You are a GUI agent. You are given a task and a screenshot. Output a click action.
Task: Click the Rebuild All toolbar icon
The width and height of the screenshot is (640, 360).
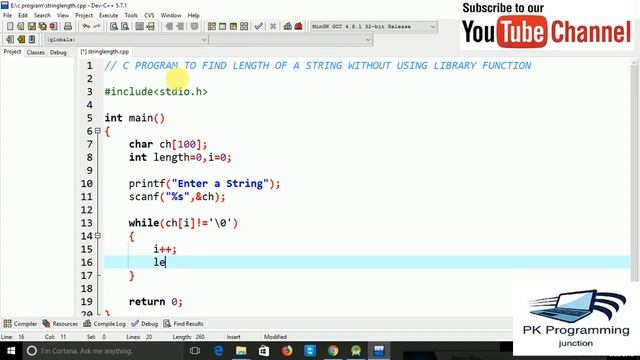(244, 27)
